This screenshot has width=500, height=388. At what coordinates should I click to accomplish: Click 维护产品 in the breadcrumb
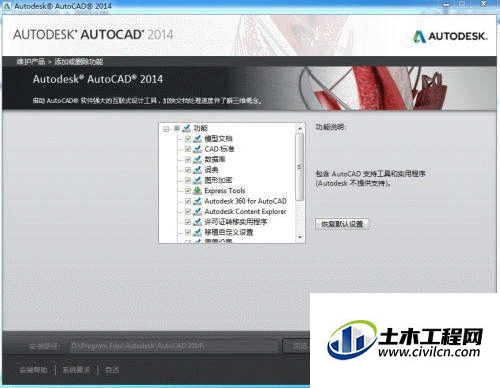point(31,61)
